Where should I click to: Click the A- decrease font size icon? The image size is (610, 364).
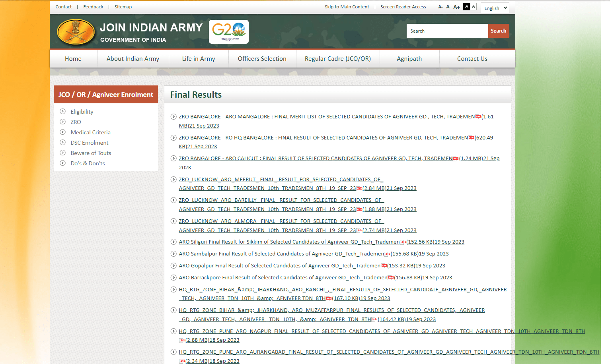[440, 7]
